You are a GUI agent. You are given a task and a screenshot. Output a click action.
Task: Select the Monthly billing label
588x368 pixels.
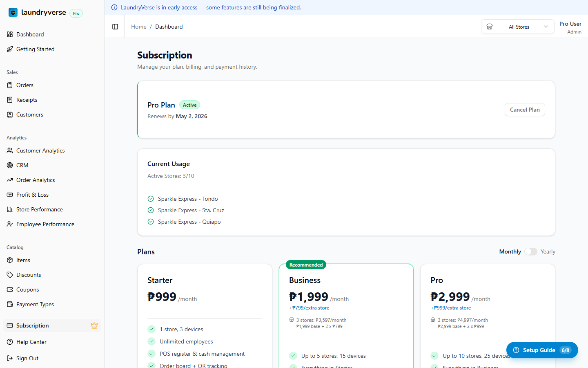[x=510, y=251]
